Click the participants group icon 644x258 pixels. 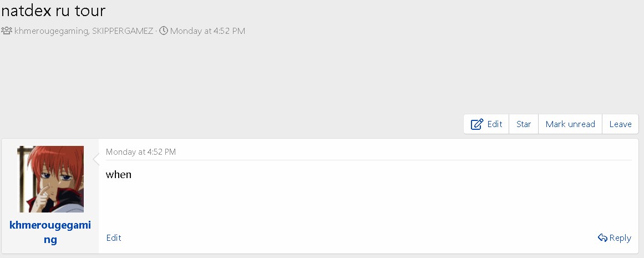pos(7,31)
